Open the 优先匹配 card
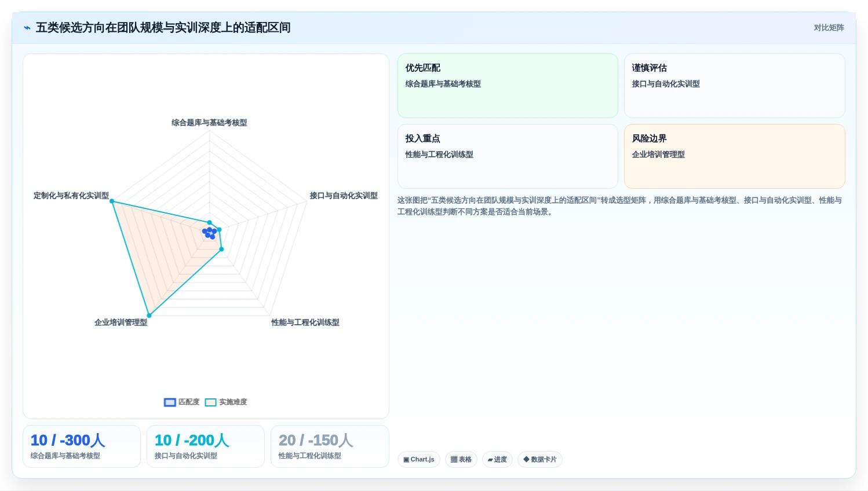Image resolution: width=868 pixels, height=491 pixels. click(x=508, y=86)
